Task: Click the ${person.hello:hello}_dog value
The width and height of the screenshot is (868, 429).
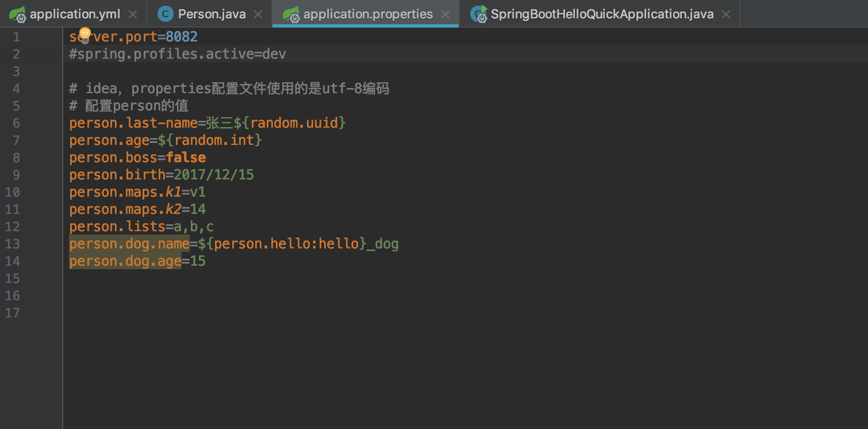Action: pyautogui.click(x=298, y=244)
